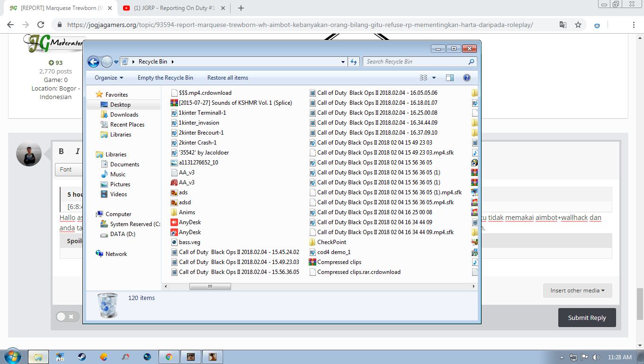Open a new Chrome tab
The height and width of the screenshot is (364, 644).
tap(241, 8)
